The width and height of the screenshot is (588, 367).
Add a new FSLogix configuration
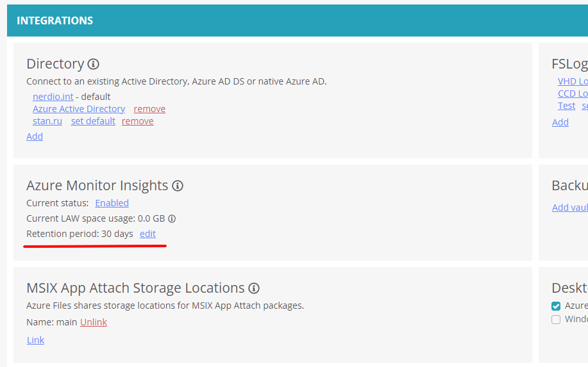[560, 122]
